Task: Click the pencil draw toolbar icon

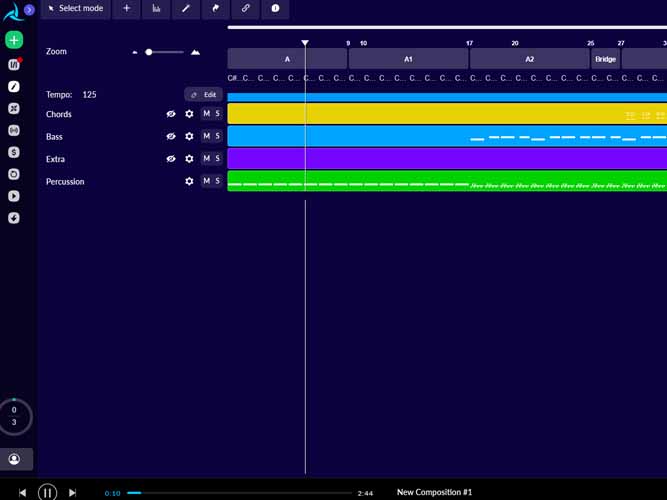Action: coord(186,9)
